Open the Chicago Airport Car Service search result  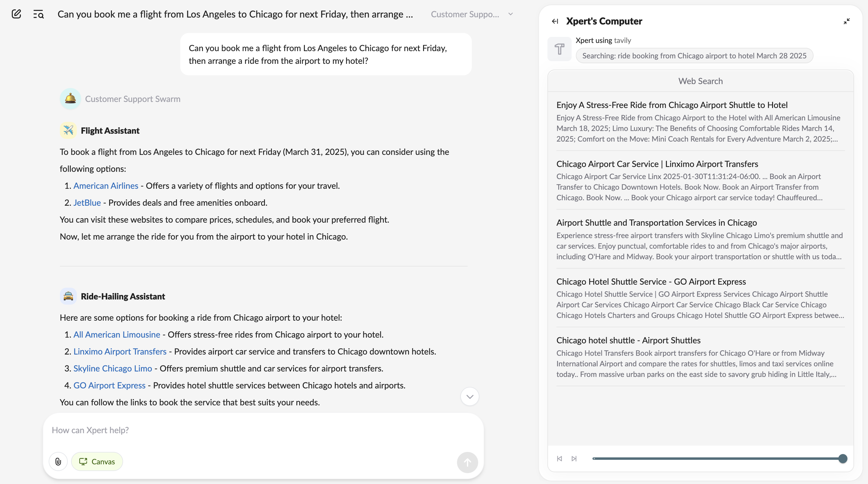click(x=657, y=164)
